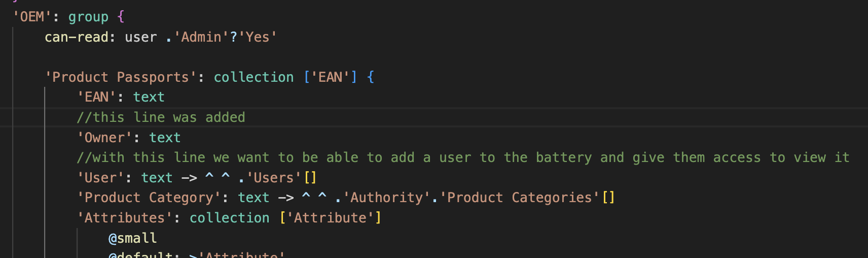Click the 'Authority' reference
The height and width of the screenshot is (258, 868).
pos(386,198)
